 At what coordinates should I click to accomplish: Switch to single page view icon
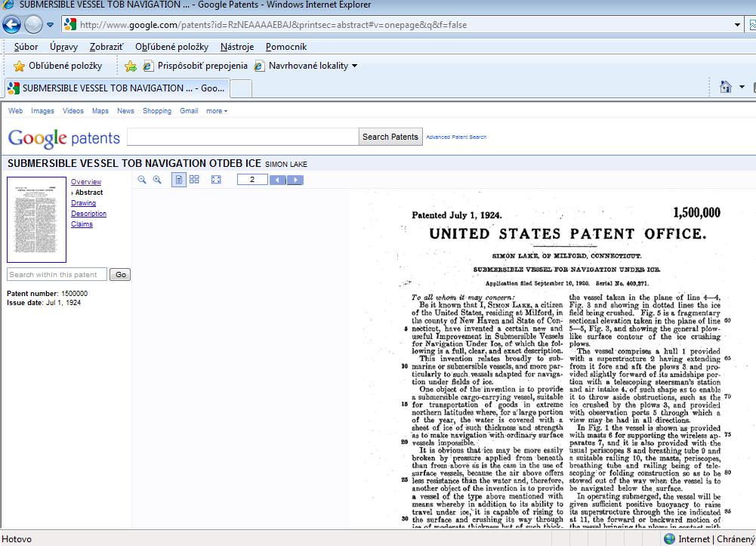coord(179,180)
